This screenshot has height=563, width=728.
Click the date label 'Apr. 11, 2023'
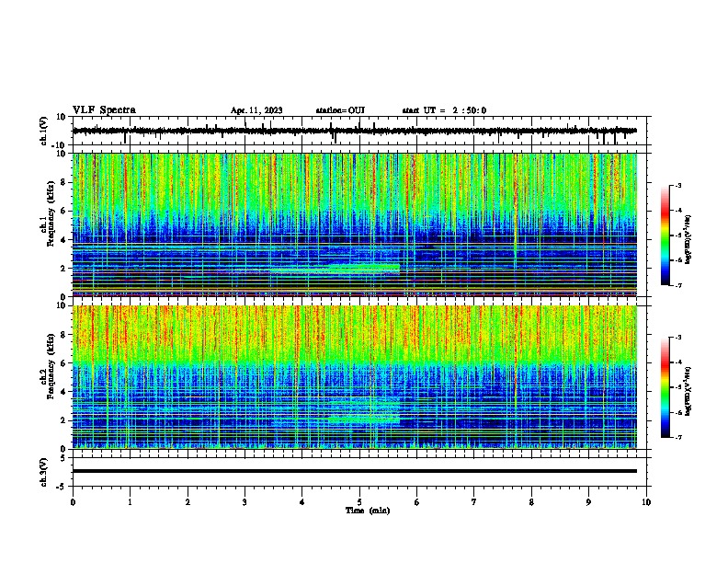tap(256, 110)
